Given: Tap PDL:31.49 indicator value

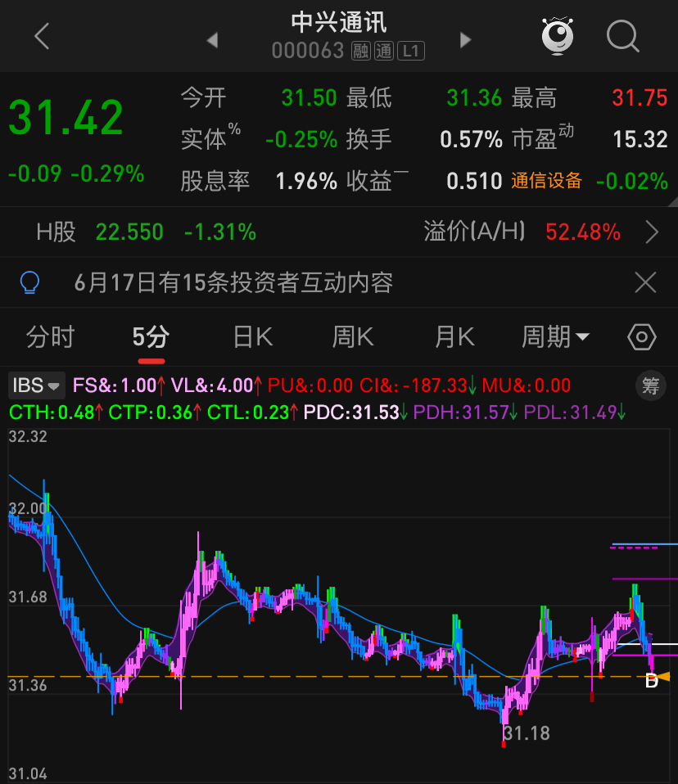Looking at the screenshot, I should point(575,412).
